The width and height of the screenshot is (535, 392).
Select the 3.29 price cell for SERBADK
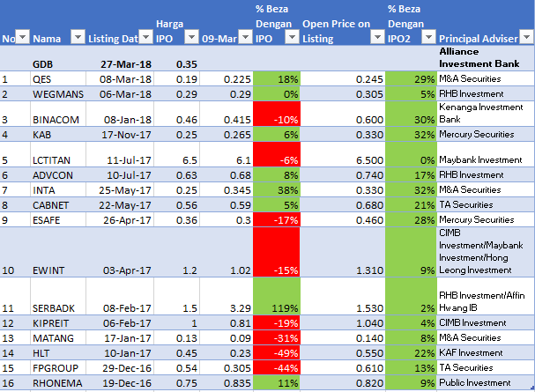click(x=226, y=296)
